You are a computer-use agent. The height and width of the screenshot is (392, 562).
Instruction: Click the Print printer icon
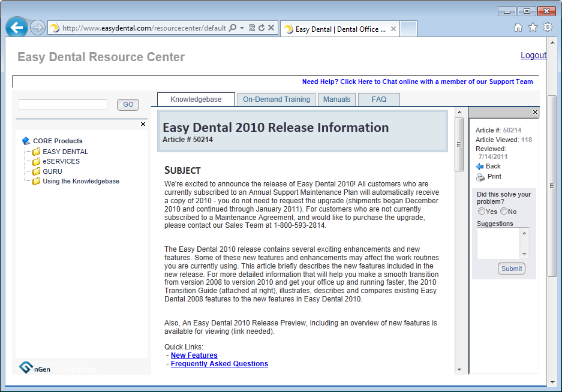[480, 177]
